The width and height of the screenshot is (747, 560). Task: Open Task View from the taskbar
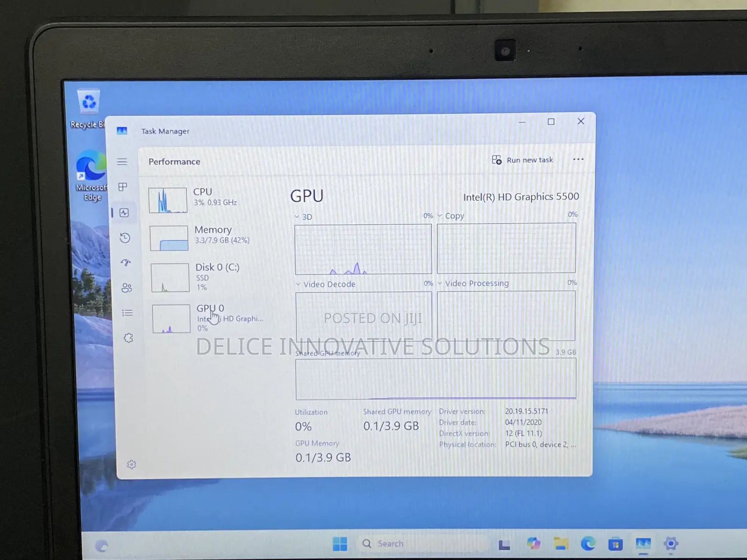[x=504, y=544]
